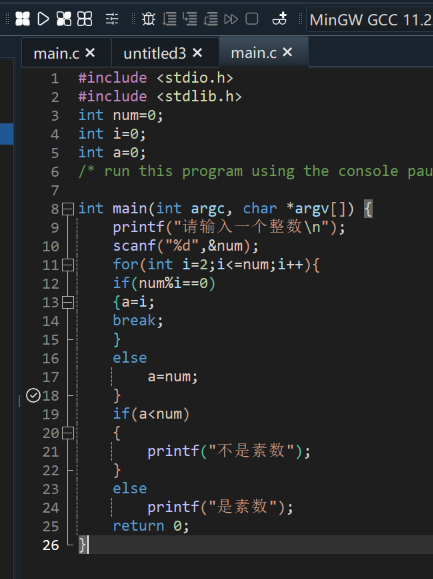
Task: Click on 'break;' statement
Action: coord(138,321)
